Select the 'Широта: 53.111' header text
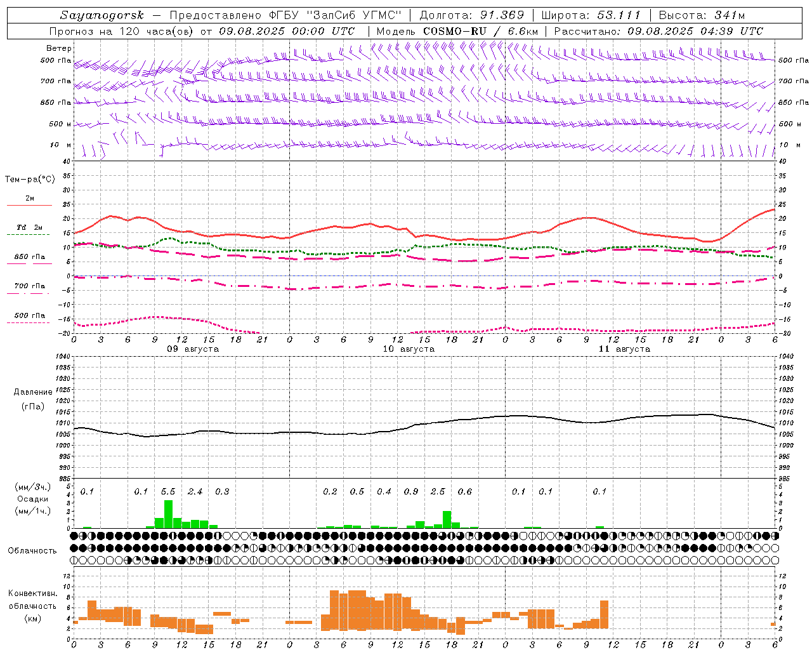 click(x=591, y=15)
